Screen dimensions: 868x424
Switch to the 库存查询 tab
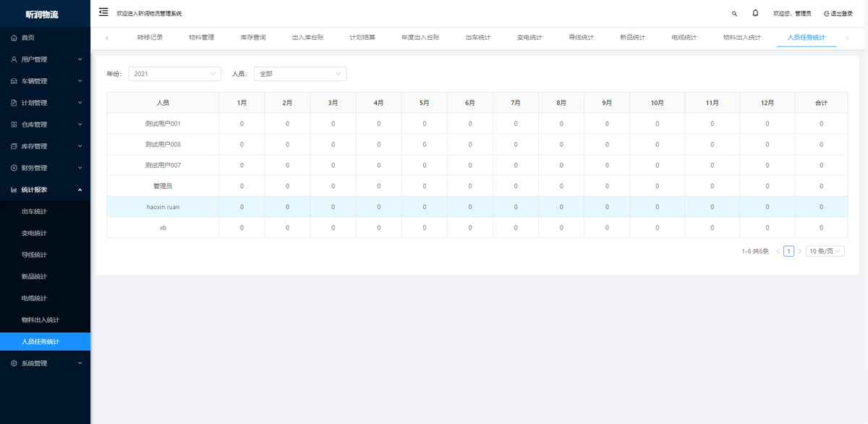click(252, 37)
